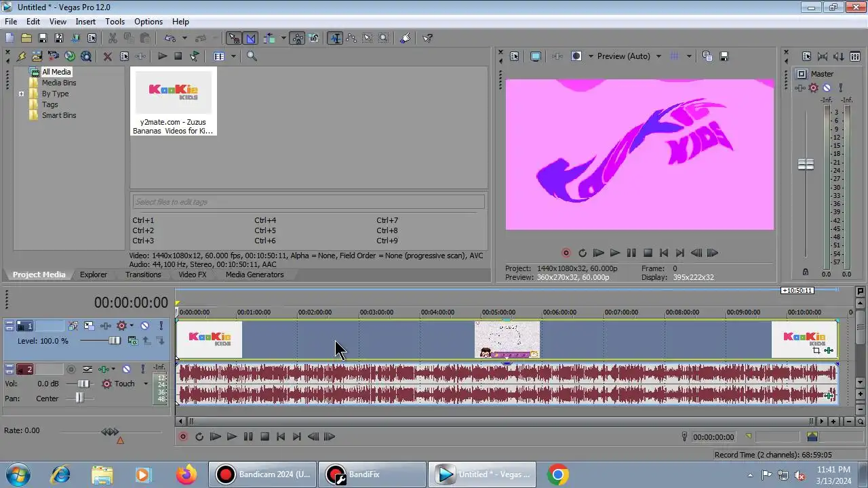Click the Master volume fader handle
The image size is (868, 488).
pyautogui.click(x=806, y=164)
